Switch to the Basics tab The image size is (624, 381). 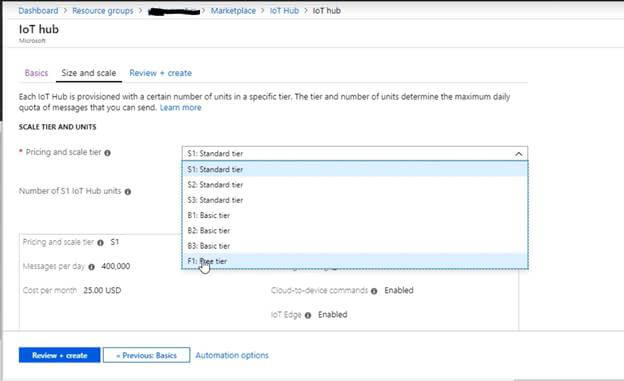(36, 73)
